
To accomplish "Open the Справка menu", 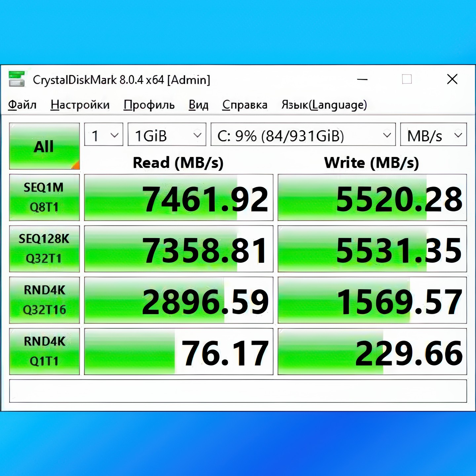I will (245, 105).
